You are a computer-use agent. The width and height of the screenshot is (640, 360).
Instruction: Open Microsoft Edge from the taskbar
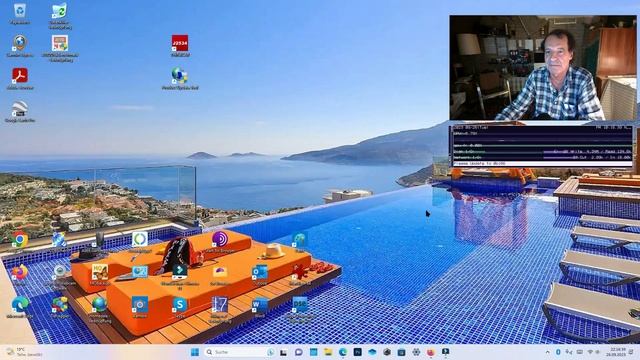(343, 352)
